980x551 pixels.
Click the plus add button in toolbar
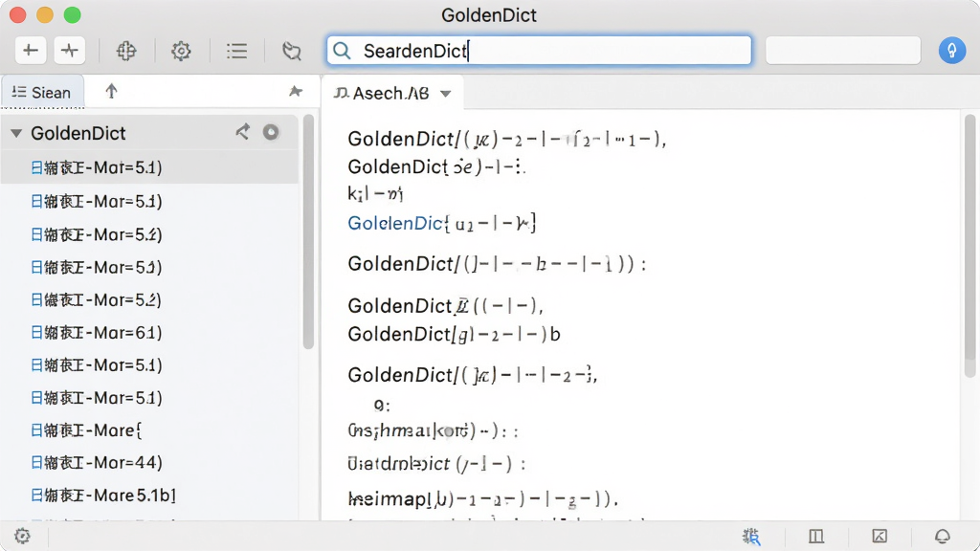[x=30, y=50]
